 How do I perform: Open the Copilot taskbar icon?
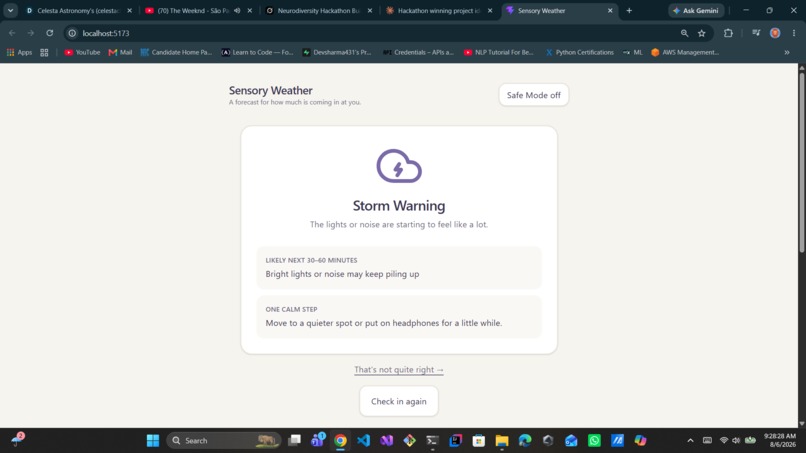pyautogui.click(x=640, y=441)
